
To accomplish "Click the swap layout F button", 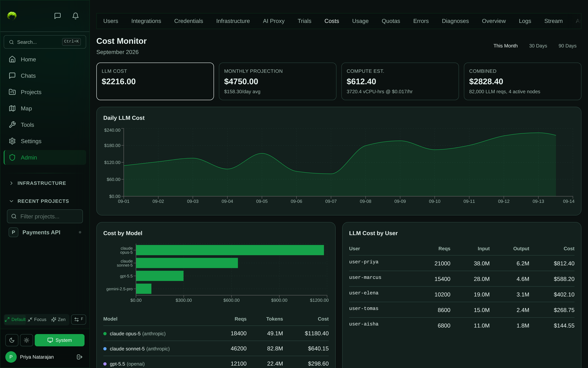I will tap(79, 319).
